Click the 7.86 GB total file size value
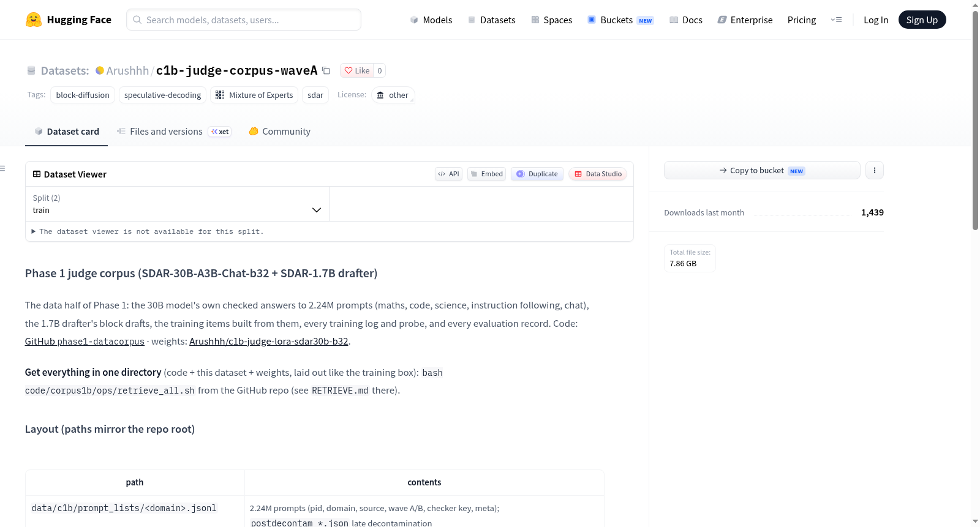Viewport: 980px width, 527px height. (683, 264)
